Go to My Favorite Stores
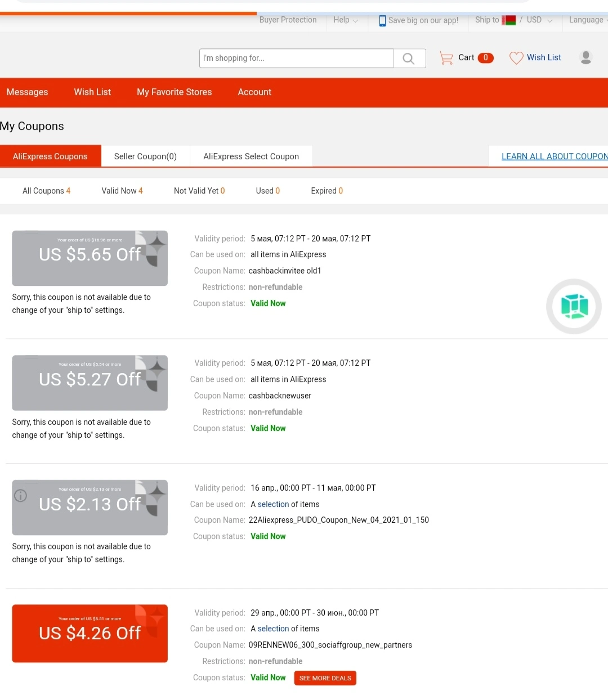The width and height of the screenshot is (608, 700). point(175,92)
